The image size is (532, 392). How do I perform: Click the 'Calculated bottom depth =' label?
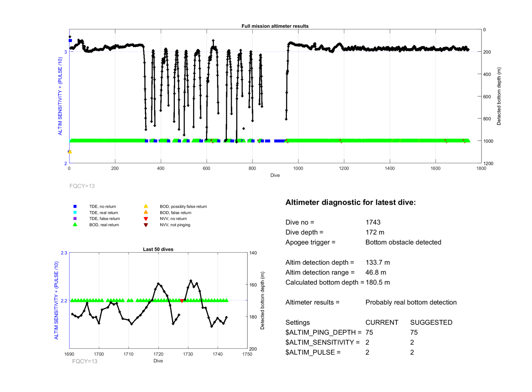[x=325, y=282]
